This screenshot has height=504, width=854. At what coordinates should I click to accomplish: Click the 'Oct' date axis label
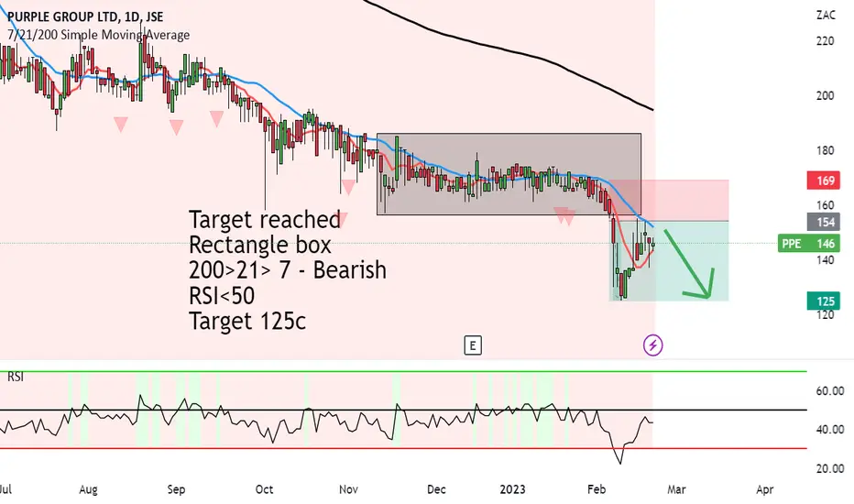point(264,489)
